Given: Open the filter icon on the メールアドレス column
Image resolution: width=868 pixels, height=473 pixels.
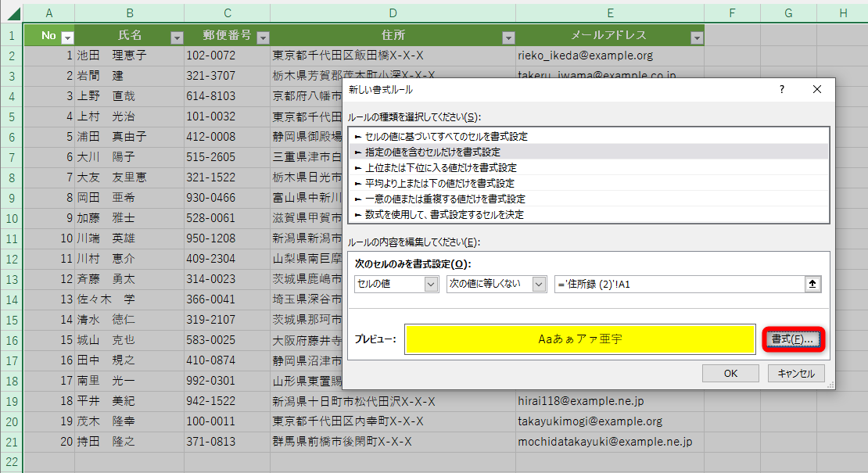Looking at the screenshot, I should coord(696,37).
